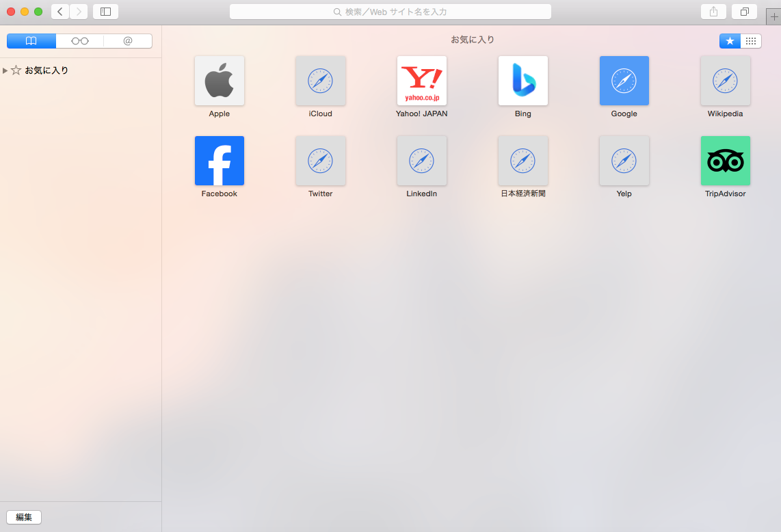Open the TripAdvisor favorite tile
Viewport: 781px width, 532px height.
tap(725, 161)
